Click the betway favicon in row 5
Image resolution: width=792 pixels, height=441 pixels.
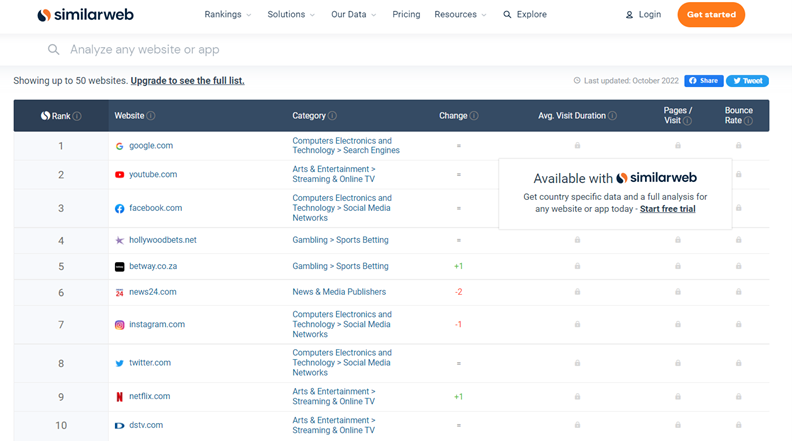pyautogui.click(x=119, y=267)
